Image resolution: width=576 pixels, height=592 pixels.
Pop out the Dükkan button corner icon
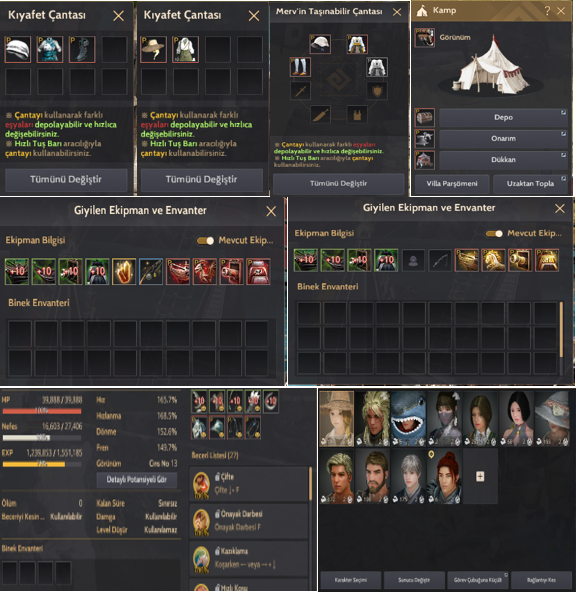(x=564, y=155)
